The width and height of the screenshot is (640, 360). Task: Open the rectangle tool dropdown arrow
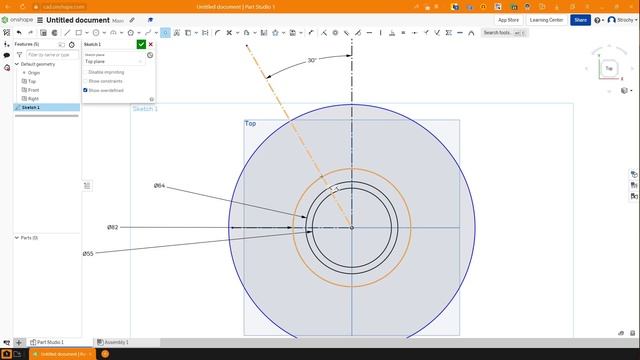[87, 33]
